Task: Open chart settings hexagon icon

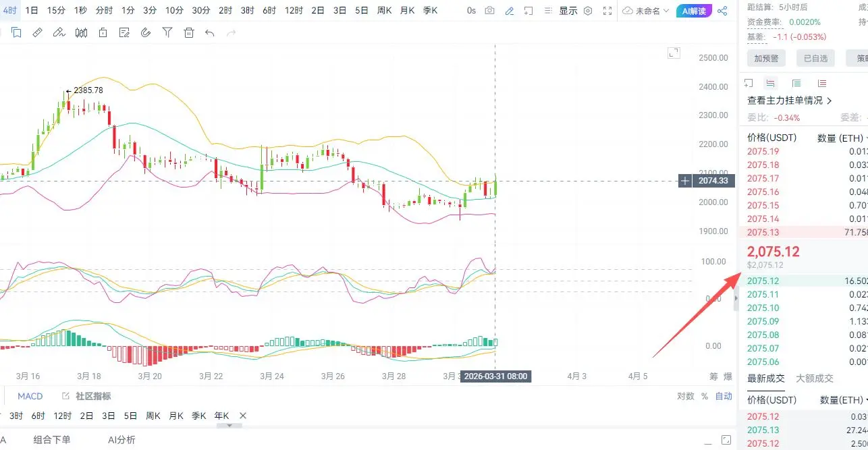Action: pos(588,11)
